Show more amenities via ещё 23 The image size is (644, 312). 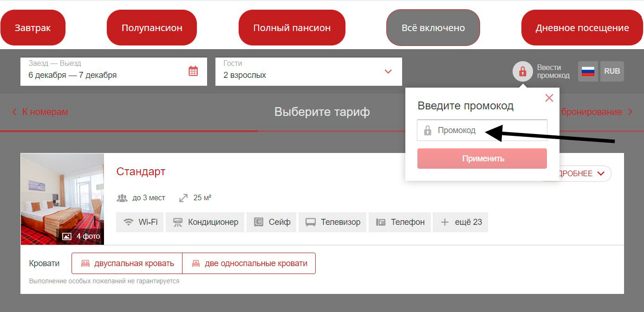[460, 222]
